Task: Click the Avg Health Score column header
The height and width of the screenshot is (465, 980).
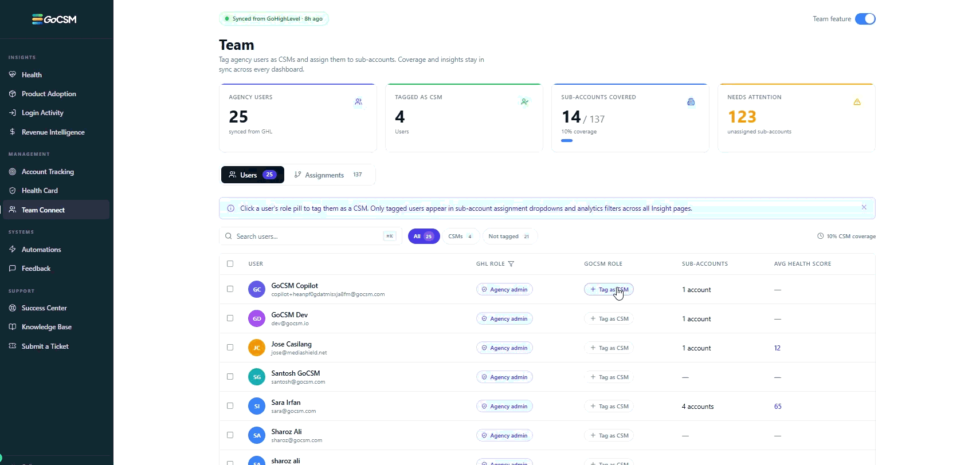Action: (802, 264)
